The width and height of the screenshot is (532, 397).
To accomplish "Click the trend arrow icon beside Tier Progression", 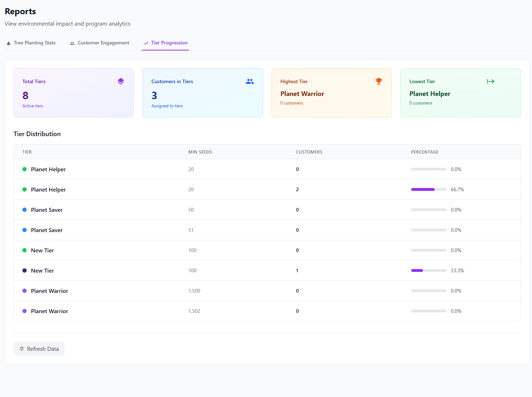I will click(x=146, y=43).
